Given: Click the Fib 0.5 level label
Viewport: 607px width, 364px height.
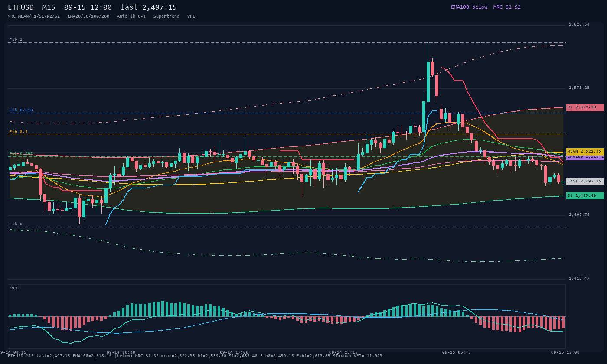Looking at the screenshot, I should pyautogui.click(x=19, y=132).
